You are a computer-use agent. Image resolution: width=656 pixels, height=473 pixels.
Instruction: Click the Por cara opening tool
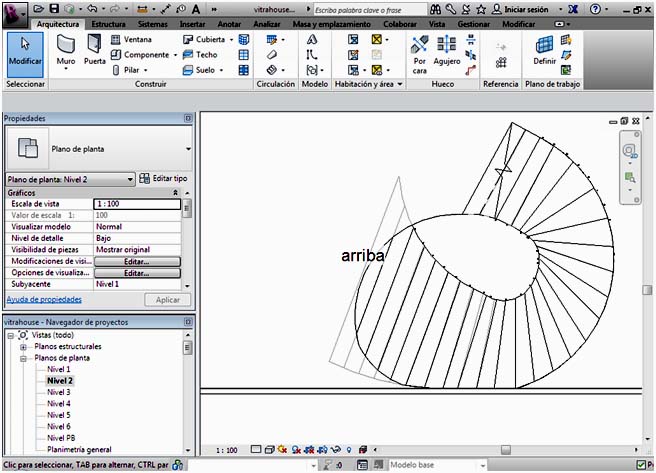420,51
